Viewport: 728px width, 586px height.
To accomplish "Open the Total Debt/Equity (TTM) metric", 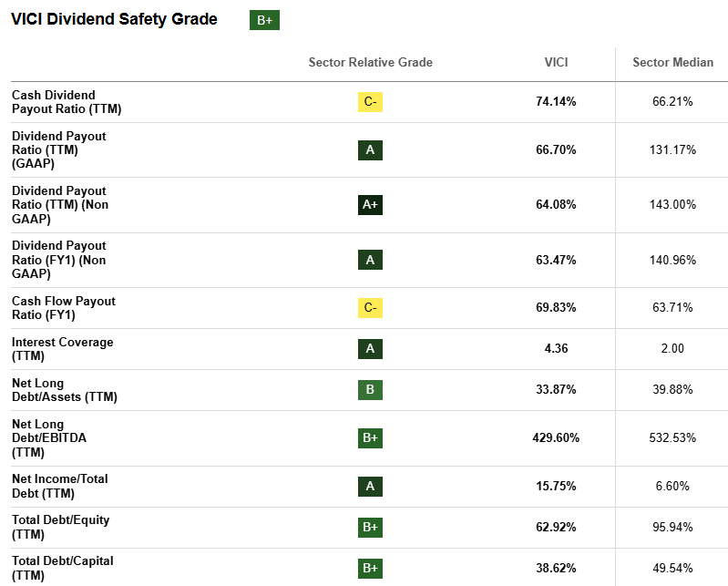I will [60, 527].
